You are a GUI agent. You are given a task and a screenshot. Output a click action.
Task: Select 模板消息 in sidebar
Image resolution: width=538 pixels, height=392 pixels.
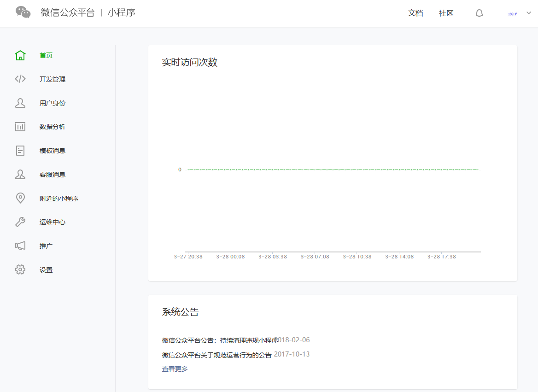(52, 151)
